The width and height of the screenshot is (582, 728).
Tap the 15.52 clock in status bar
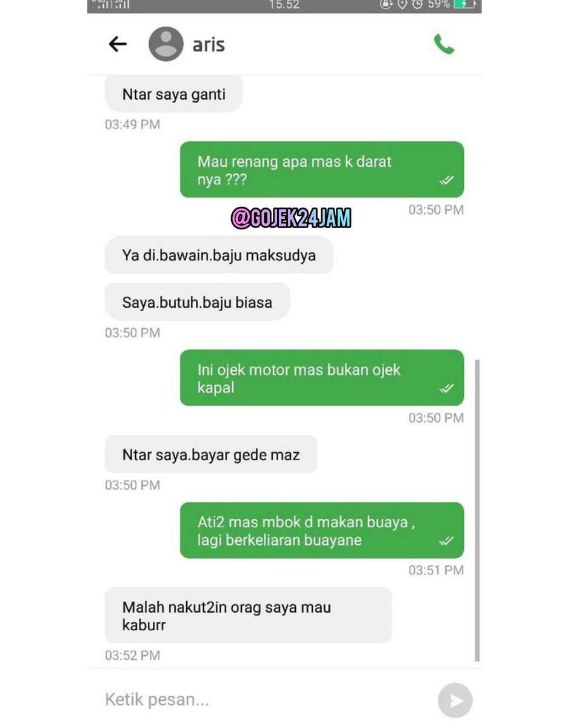click(x=284, y=4)
